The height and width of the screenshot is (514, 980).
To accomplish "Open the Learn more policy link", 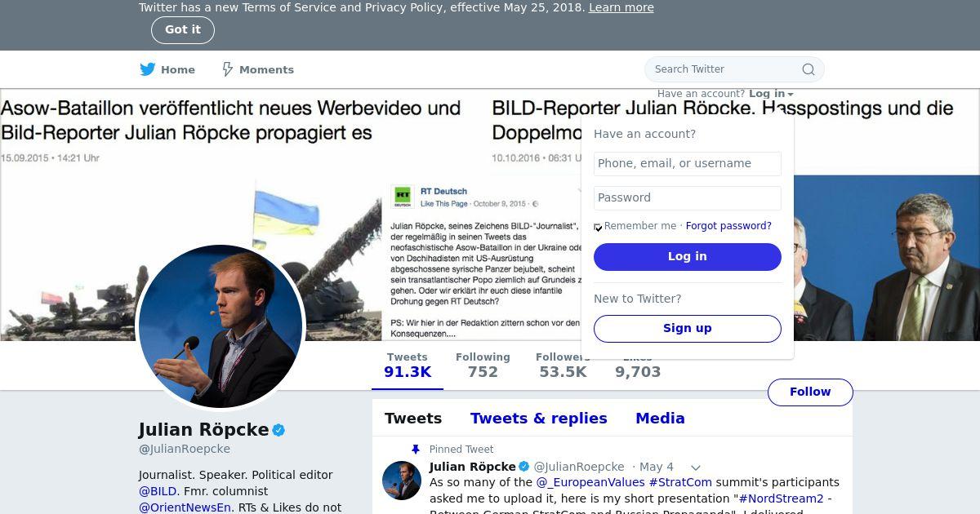I will [x=621, y=7].
